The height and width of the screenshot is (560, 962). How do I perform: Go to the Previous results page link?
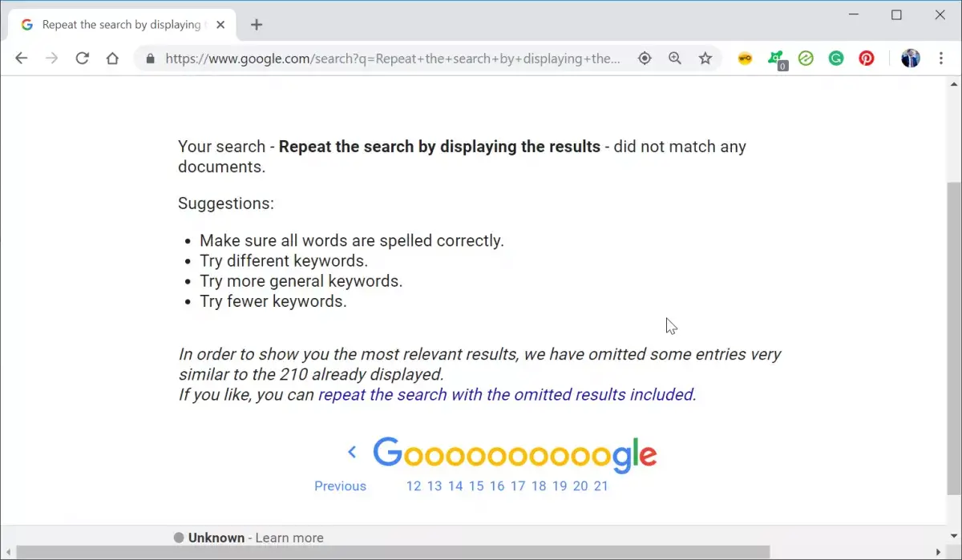click(340, 485)
